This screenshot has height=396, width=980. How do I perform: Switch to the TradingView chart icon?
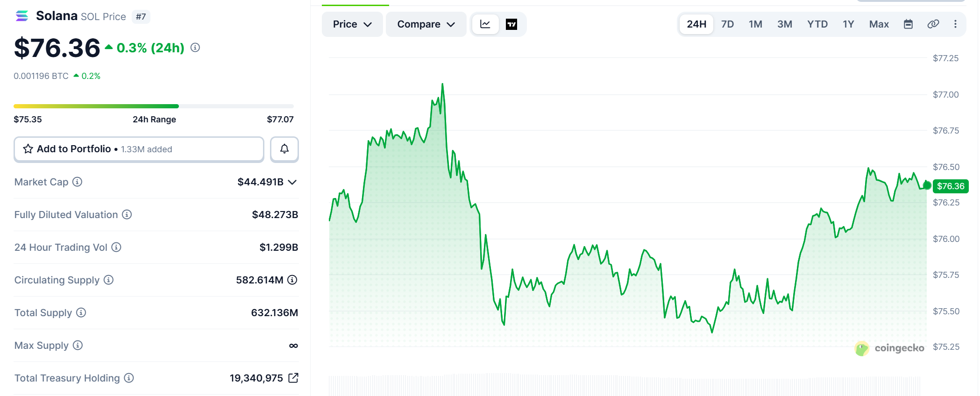pyautogui.click(x=511, y=24)
